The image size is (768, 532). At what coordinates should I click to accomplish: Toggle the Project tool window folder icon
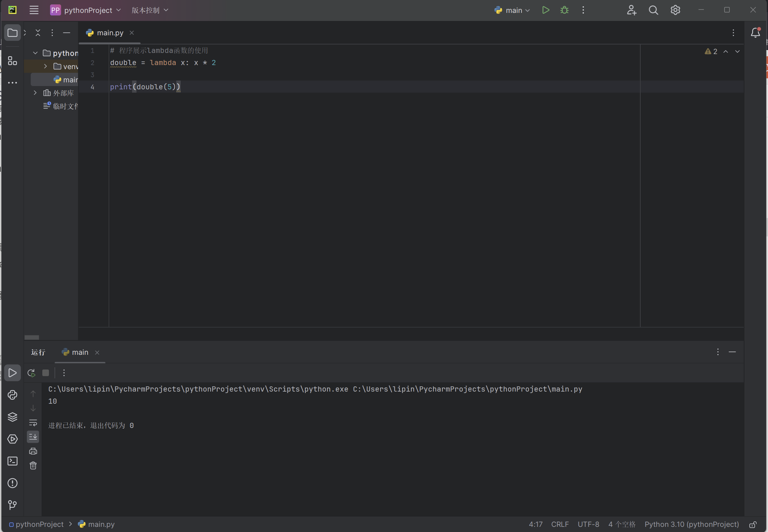tap(13, 33)
